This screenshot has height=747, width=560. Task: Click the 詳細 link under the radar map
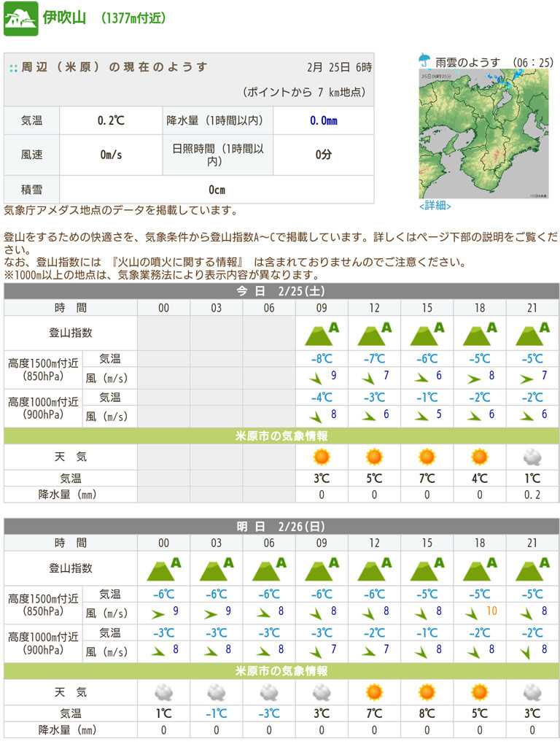(x=435, y=206)
